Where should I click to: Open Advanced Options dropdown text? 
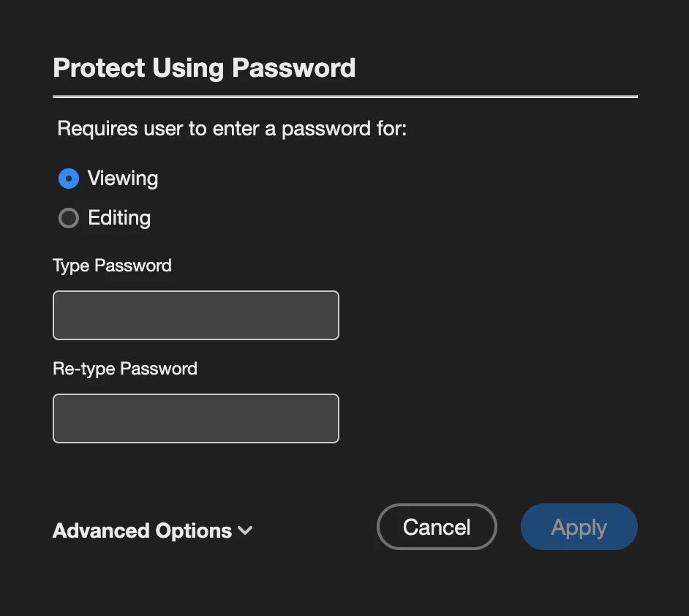[142, 530]
